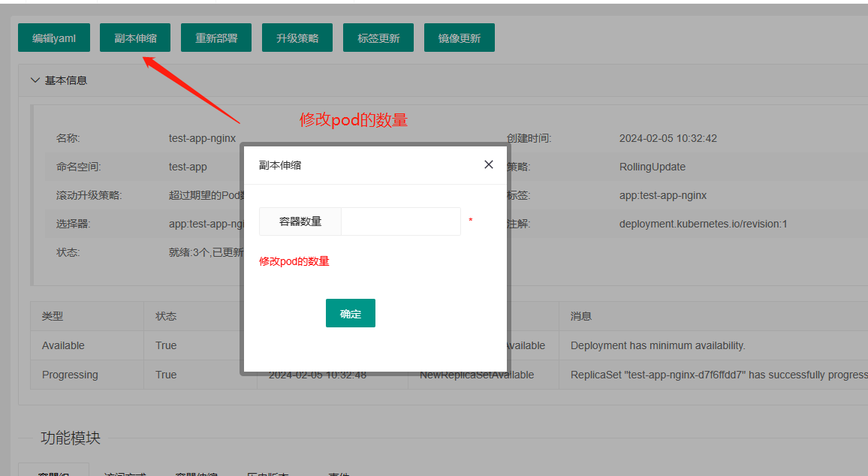The image size is (868, 476).
Task: Click annotation deployment.kubernetes.io/revision:1
Action: click(703, 224)
